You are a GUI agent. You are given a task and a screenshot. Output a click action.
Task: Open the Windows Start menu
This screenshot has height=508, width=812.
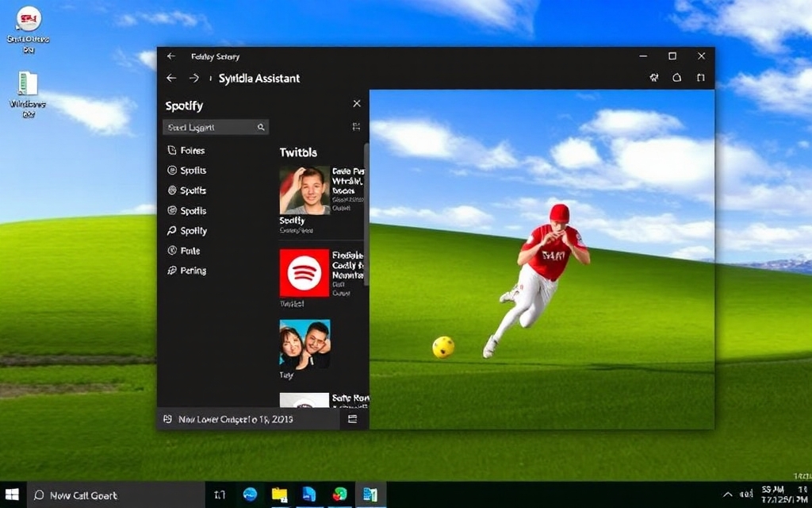click(x=11, y=495)
